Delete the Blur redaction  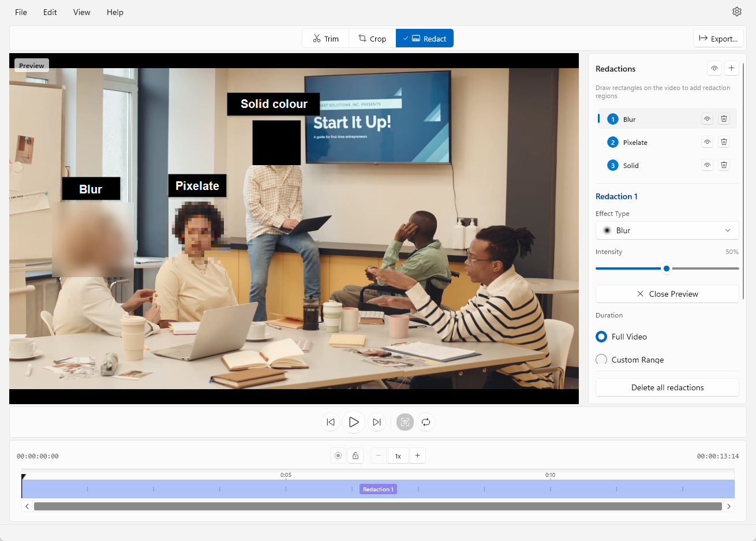(724, 119)
